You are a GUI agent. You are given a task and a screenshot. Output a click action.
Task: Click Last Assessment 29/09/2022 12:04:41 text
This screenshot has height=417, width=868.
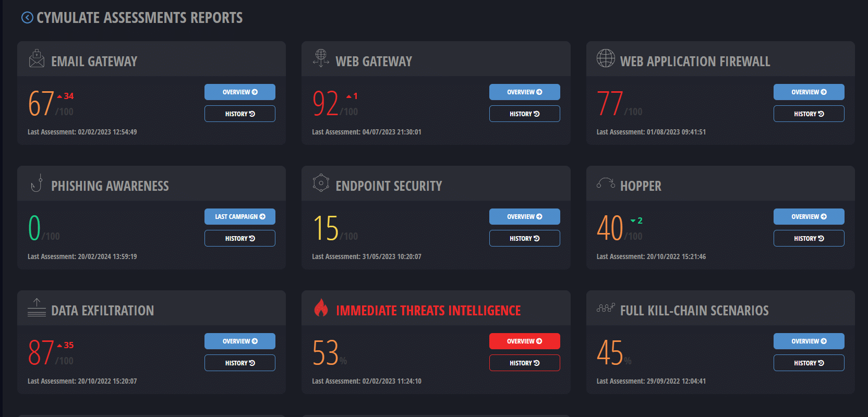point(651,381)
